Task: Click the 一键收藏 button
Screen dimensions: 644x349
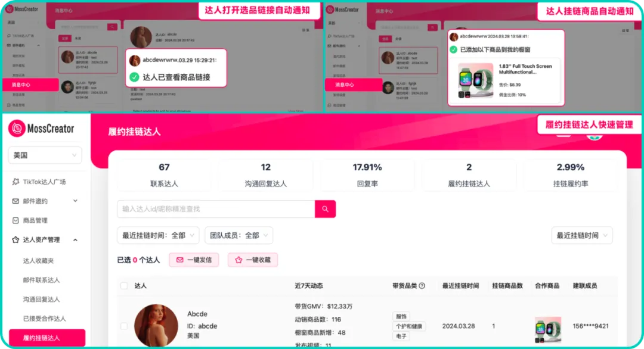Action: (253, 260)
